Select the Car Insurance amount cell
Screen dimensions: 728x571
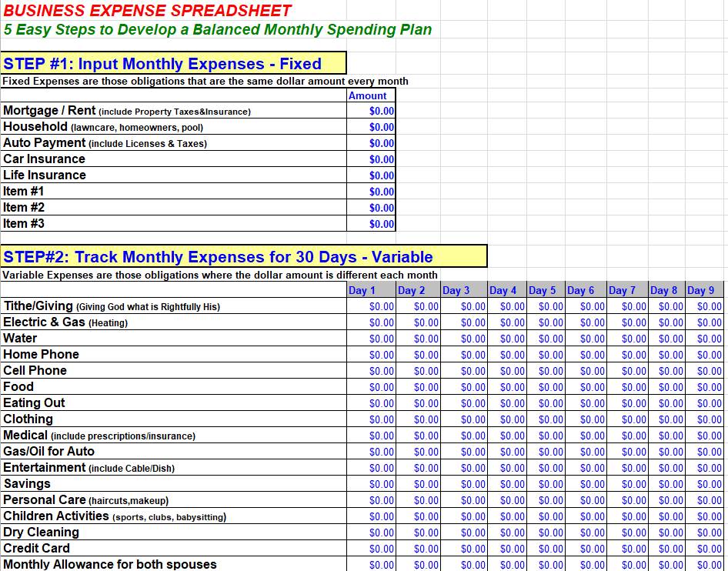pos(372,159)
